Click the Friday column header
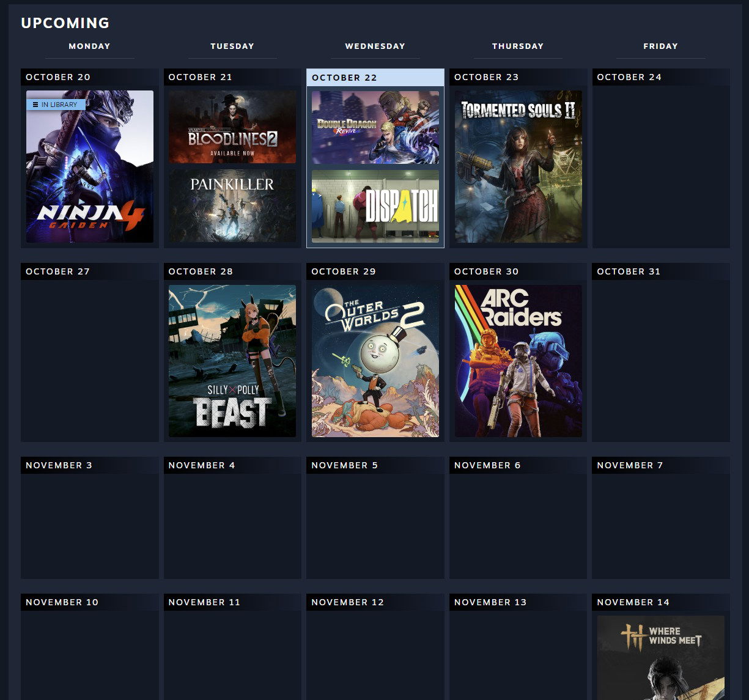Viewport: 749px width, 700px height. [x=660, y=46]
